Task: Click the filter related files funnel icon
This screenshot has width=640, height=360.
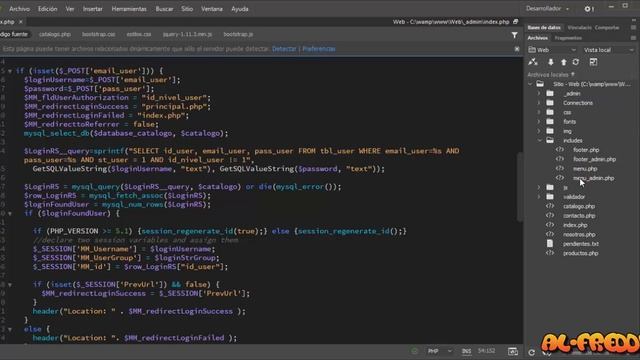Action: pos(514,35)
